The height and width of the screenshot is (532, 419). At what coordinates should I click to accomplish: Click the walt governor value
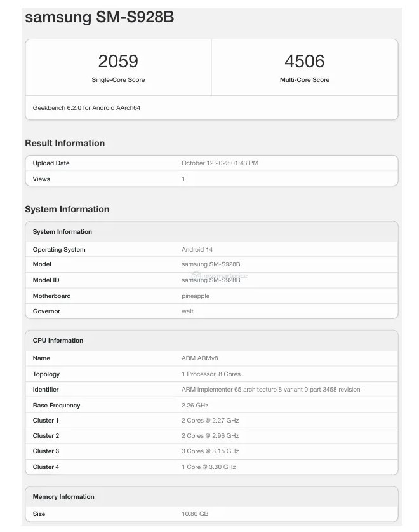187,311
